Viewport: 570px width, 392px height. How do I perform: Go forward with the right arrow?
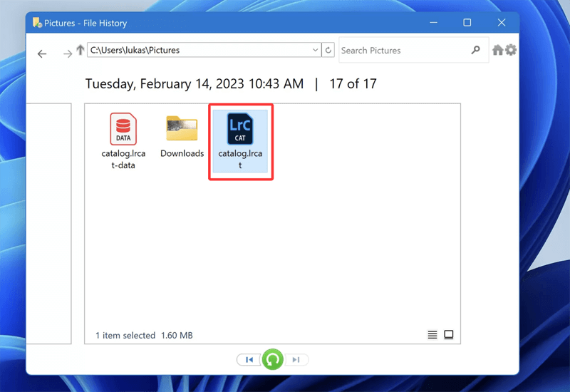(68, 54)
